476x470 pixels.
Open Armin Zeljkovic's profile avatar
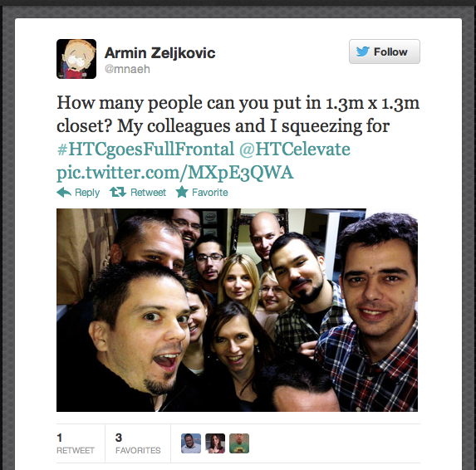pyautogui.click(x=76, y=59)
